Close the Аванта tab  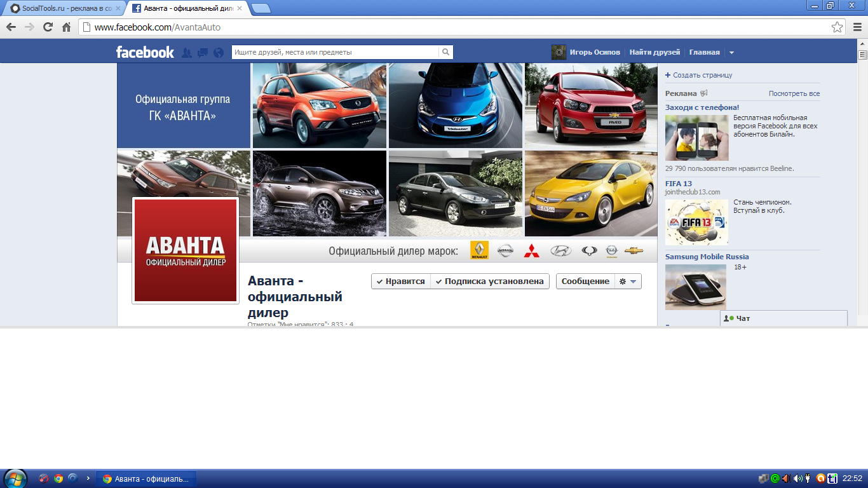pos(241,8)
